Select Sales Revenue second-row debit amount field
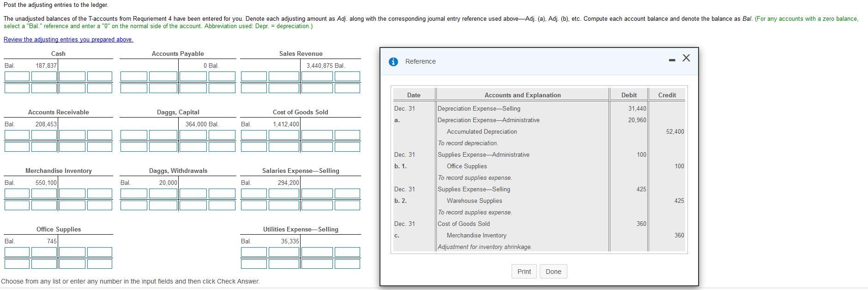The height and width of the screenshot is (290, 868). tap(284, 88)
